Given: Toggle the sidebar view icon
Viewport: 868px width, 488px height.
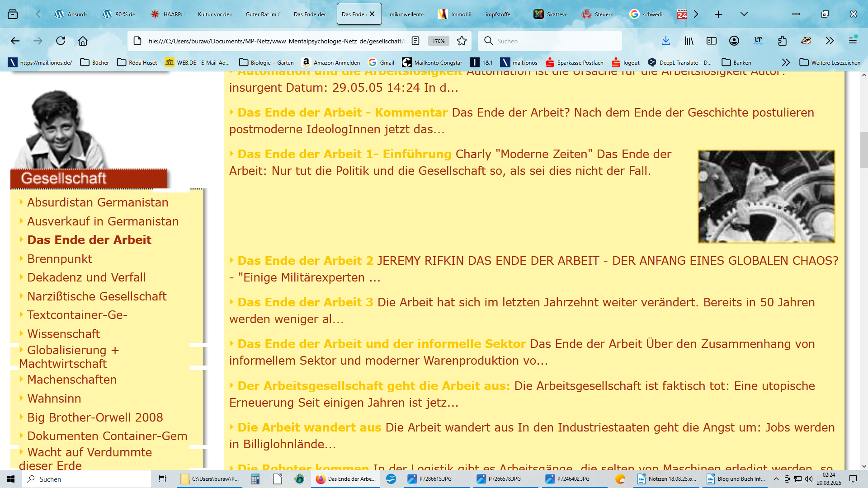Looking at the screenshot, I should tap(712, 41).
